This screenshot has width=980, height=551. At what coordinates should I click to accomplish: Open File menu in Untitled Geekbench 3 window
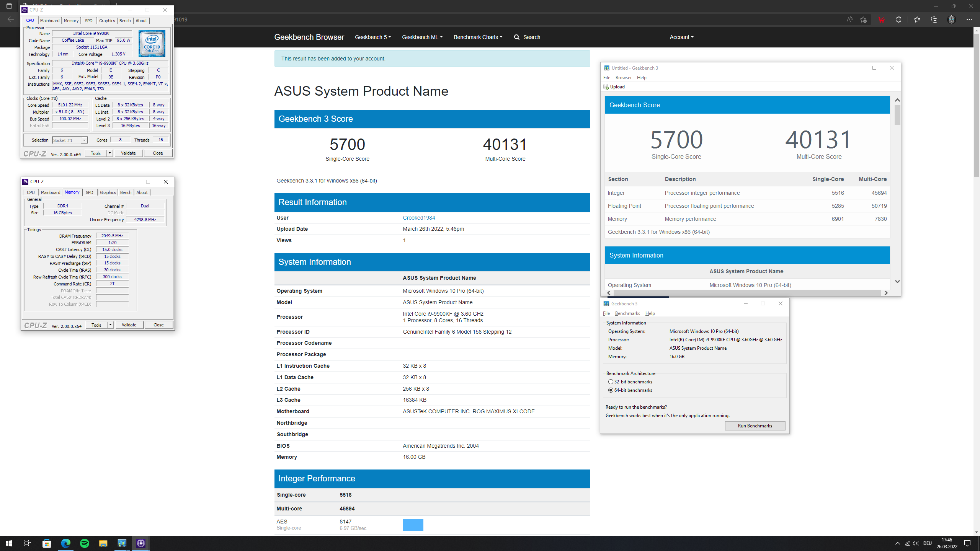pos(607,78)
